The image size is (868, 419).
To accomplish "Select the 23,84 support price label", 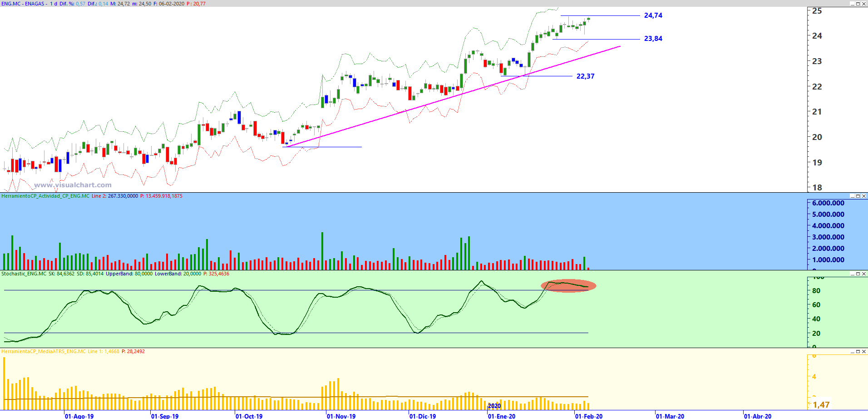I will pyautogui.click(x=653, y=39).
